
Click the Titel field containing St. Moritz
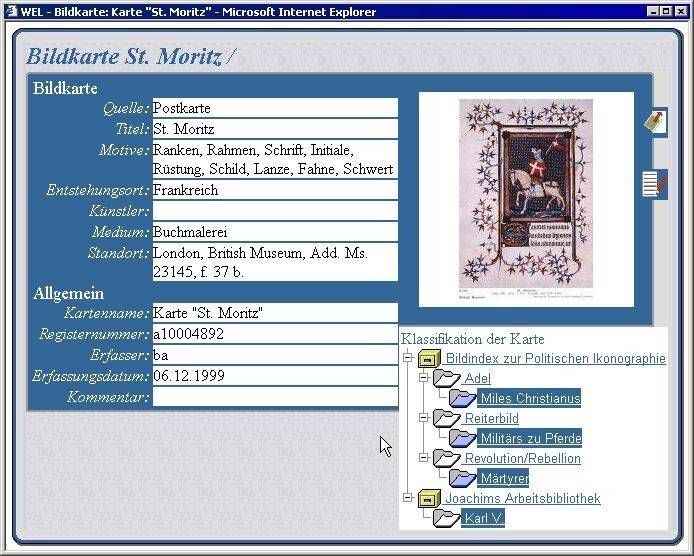point(275,129)
